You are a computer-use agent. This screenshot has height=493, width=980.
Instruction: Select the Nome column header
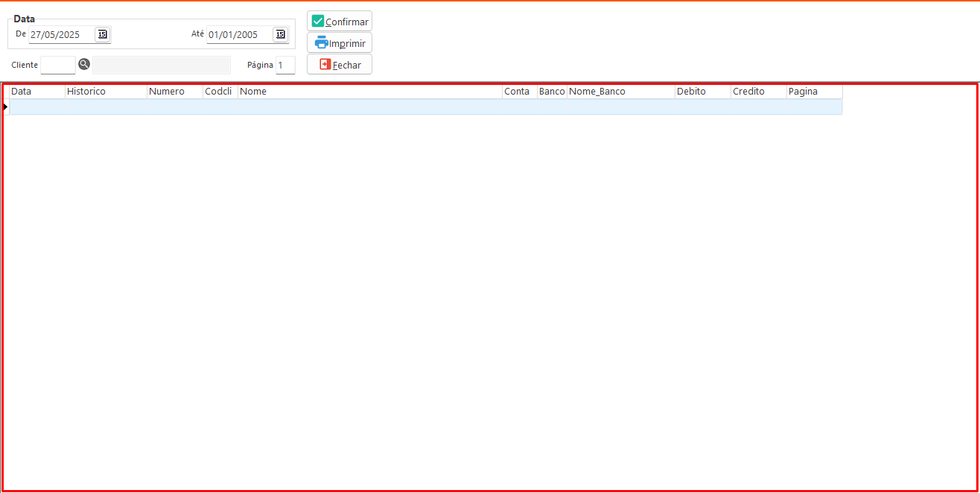click(369, 92)
